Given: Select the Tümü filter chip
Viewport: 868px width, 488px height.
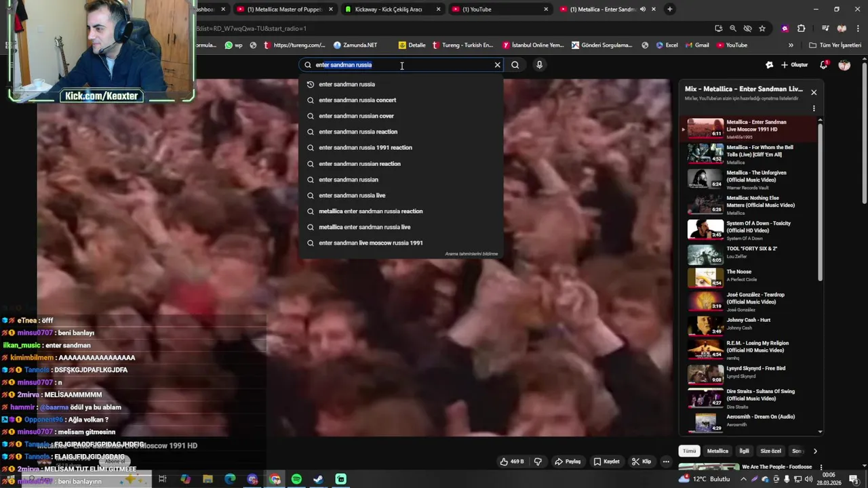Looking at the screenshot, I should tap(689, 451).
